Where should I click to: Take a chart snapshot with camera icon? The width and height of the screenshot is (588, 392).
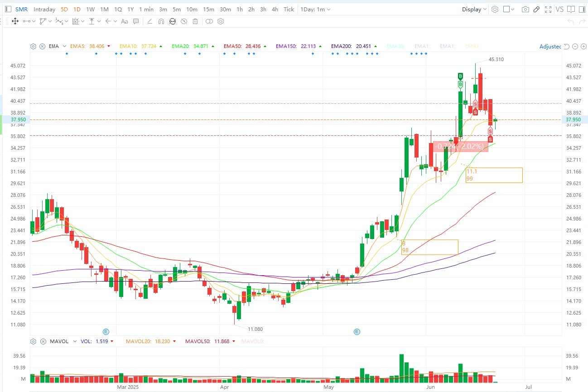coord(525,10)
